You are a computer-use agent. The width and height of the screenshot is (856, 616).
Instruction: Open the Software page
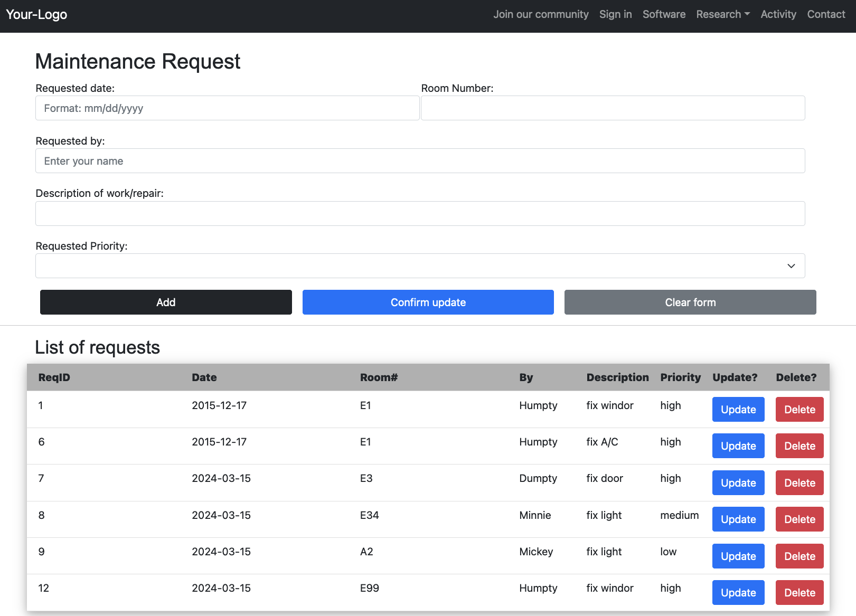pyautogui.click(x=664, y=14)
